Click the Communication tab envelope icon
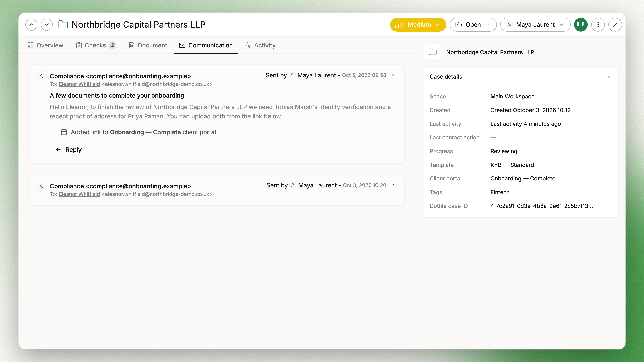 click(182, 45)
